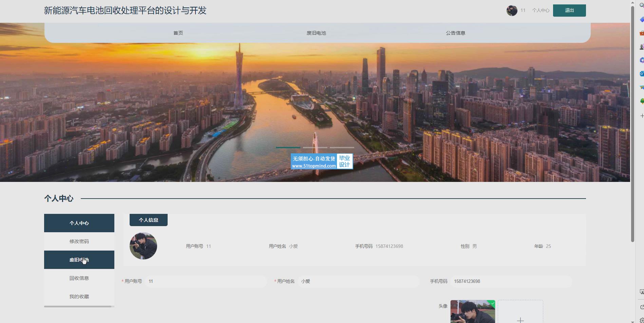The height and width of the screenshot is (323, 644).
Task: Open 回收信息 from the side menu
Action: pyautogui.click(x=79, y=278)
